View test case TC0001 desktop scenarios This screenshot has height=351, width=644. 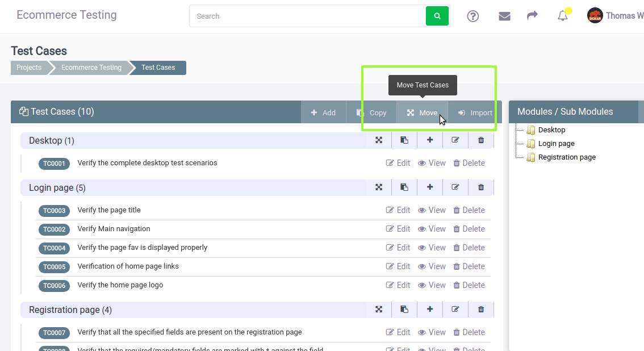click(x=432, y=163)
